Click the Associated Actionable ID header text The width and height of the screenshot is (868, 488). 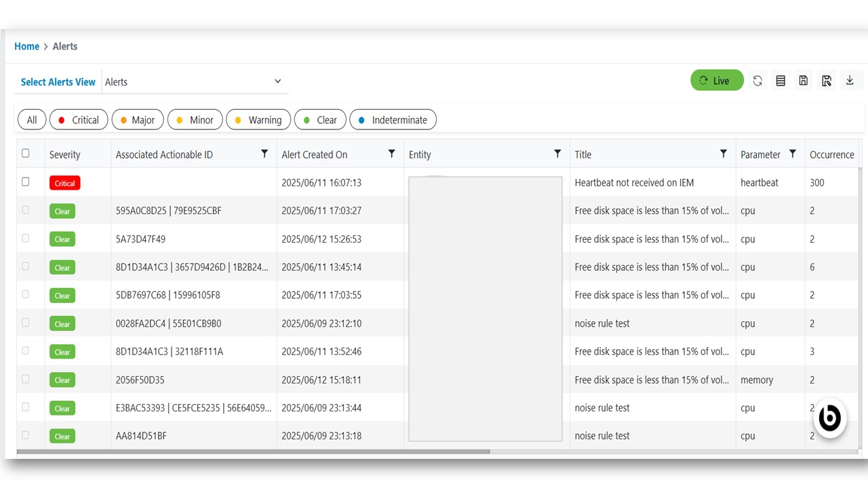coord(164,155)
